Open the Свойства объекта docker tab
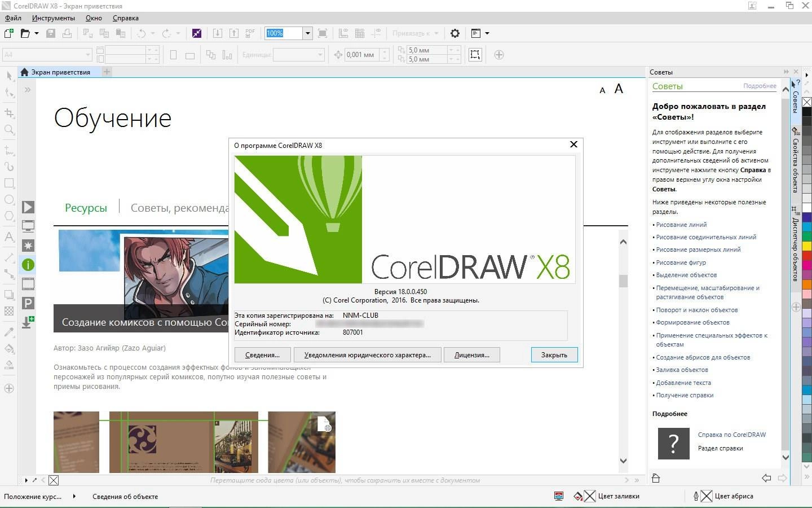 point(795,160)
